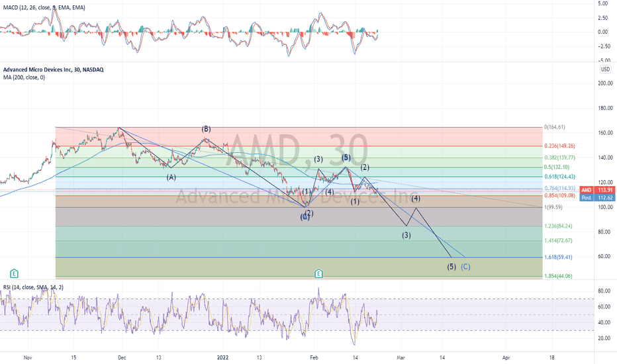The width and height of the screenshot is (617, 364).
Task: Open the RSI (14, close, SMA) legend
Action: [x=33, y=287]
